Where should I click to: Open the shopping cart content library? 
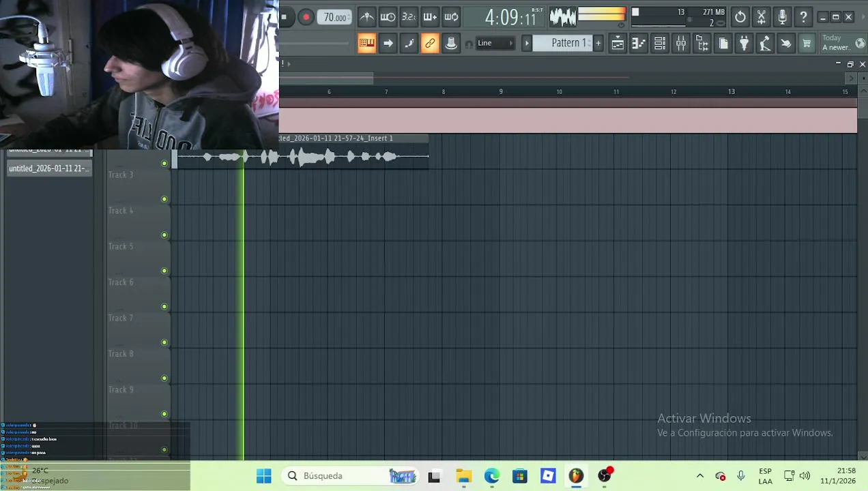click(807, 44)
